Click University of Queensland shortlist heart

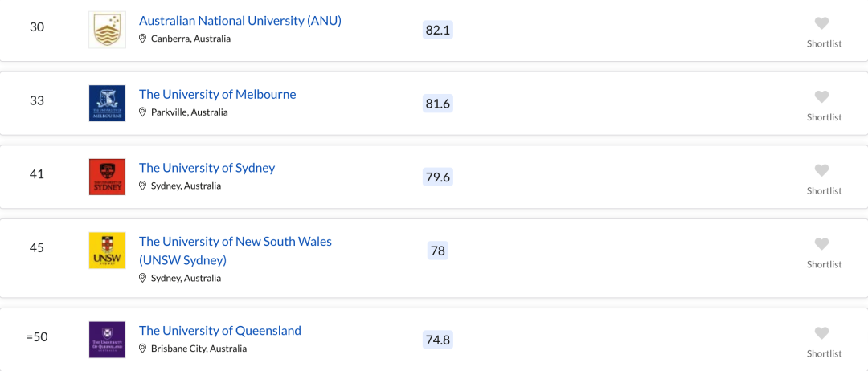(x=821, y=332)
